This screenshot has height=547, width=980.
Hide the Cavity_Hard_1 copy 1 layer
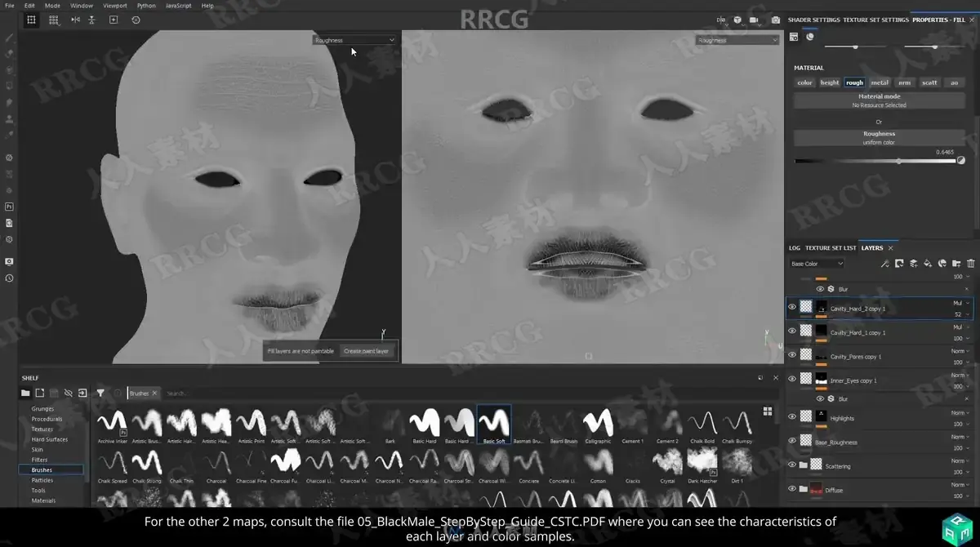792,331
